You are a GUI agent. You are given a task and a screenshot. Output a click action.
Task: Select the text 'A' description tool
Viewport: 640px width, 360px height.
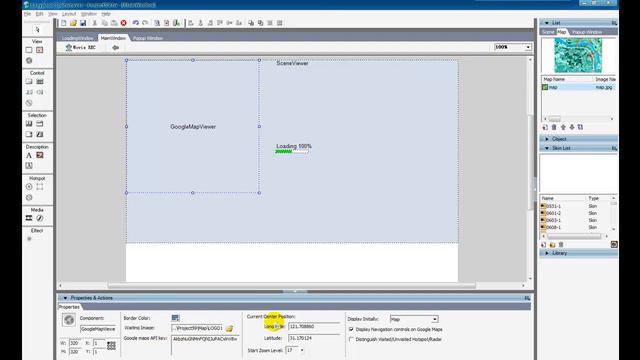click(29, 156)
